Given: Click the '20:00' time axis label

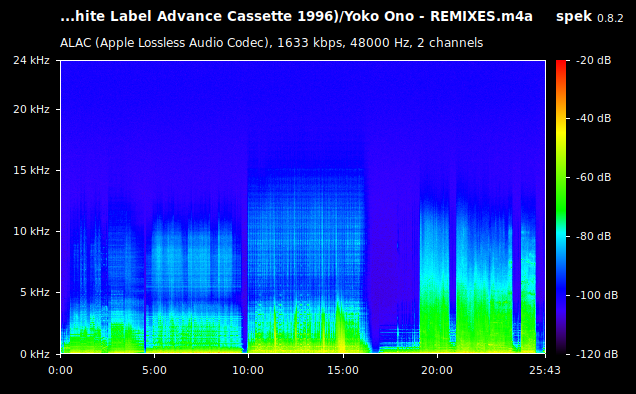Looking at the screenshot, I should tap(437, 370).
